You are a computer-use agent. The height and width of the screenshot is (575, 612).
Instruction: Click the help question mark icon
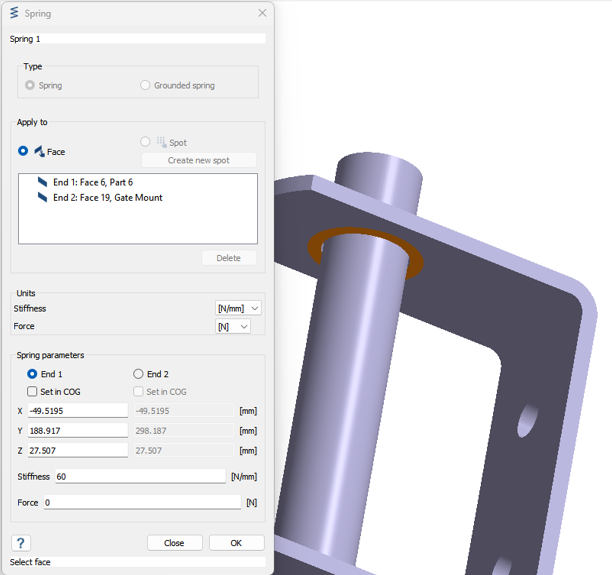[x=21, y=543]
